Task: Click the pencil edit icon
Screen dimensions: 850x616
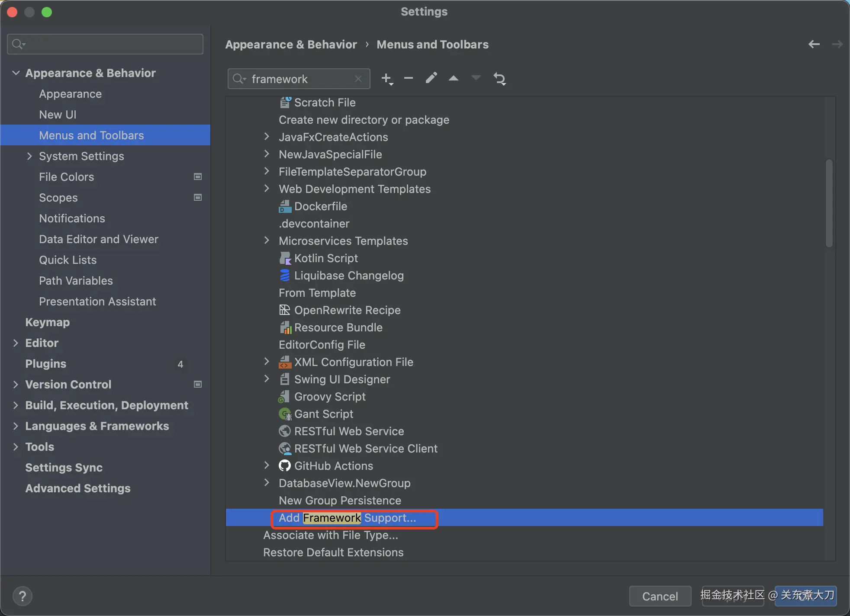Action: [431, 78]
